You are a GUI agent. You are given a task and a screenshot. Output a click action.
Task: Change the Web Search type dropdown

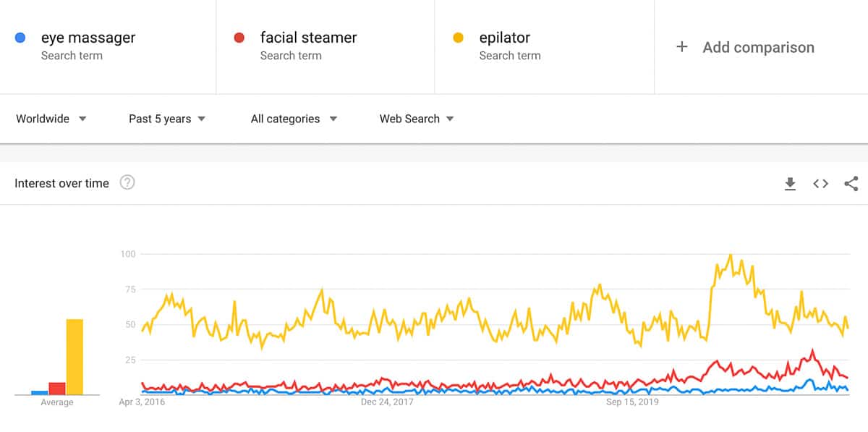click(417, 119)
